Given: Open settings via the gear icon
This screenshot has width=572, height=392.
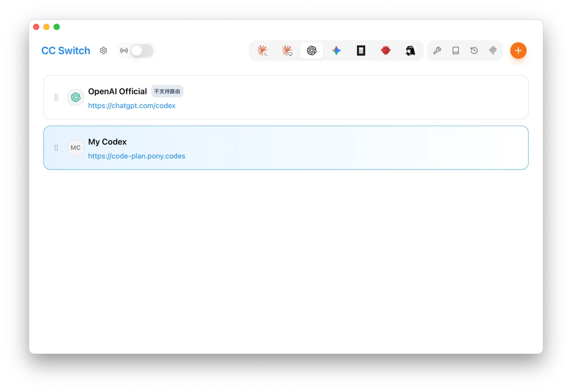Looking at the screenshot, I should tap(103, 50).
